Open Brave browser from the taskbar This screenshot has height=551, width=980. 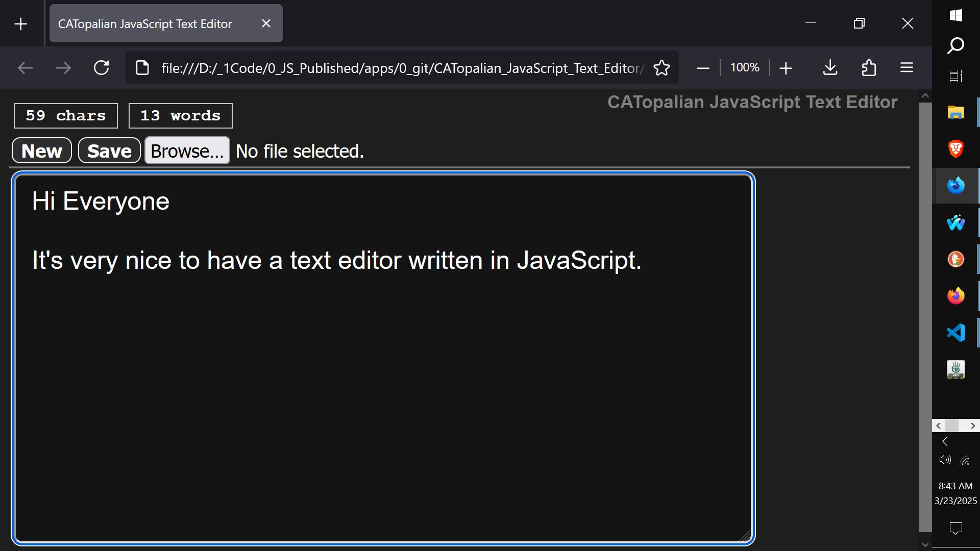click(x=955, y=148)
